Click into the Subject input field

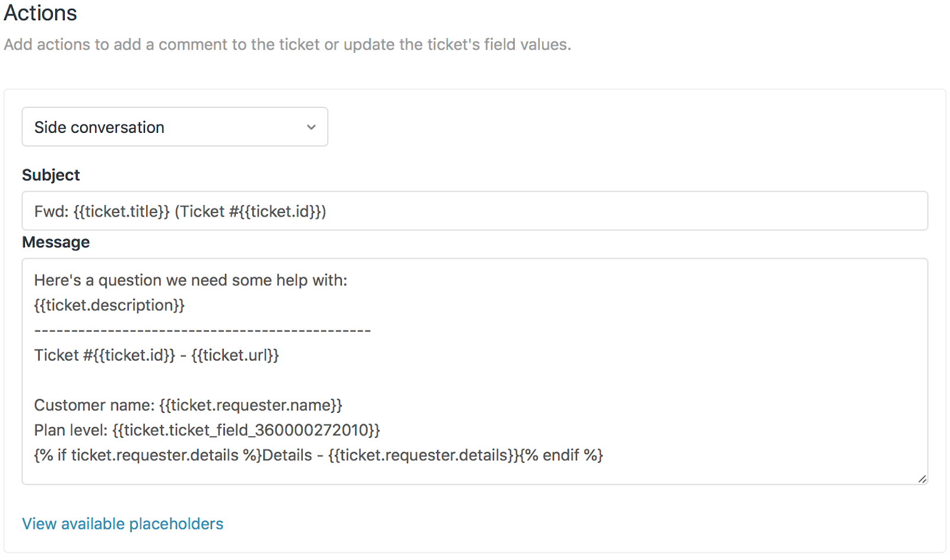pos(416,211)
